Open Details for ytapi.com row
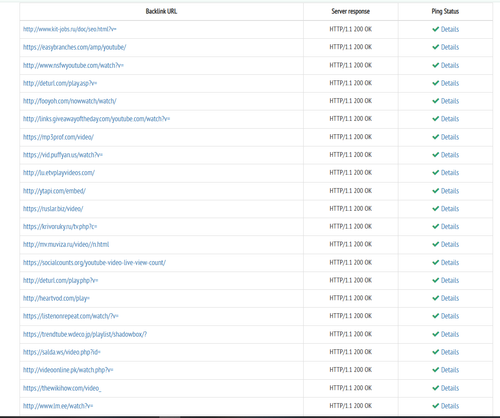The width and height of the screenshot is (500, 418). click(x=450, y=191)
